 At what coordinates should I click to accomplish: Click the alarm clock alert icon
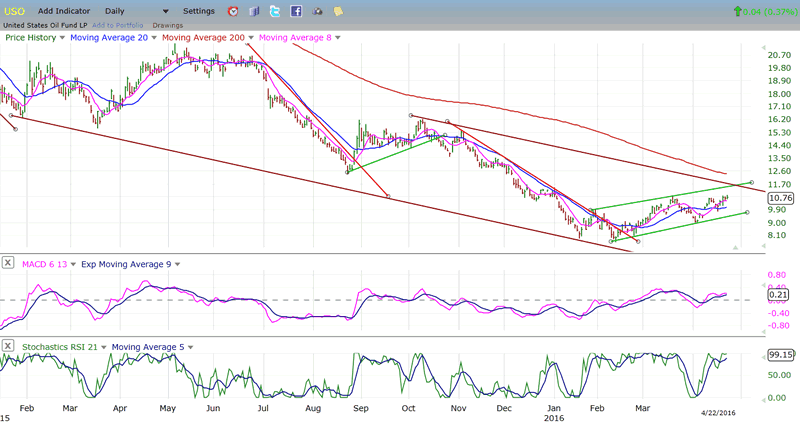pyautogui.click(x=233, y=11)
